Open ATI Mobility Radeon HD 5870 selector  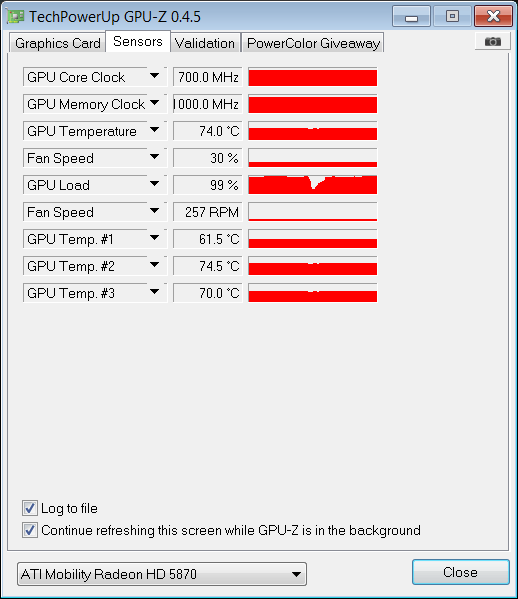tap(162, 574)
